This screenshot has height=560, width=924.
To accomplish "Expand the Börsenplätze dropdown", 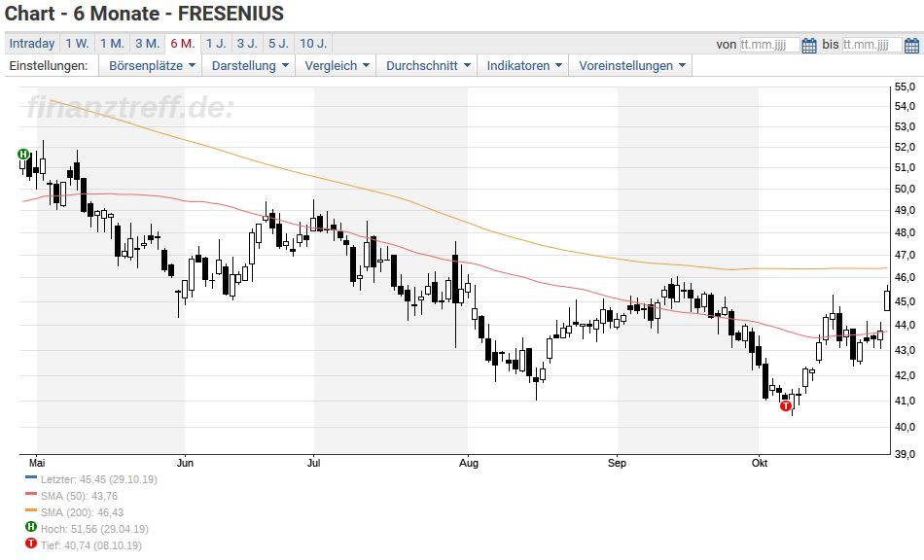I will 151,66.
